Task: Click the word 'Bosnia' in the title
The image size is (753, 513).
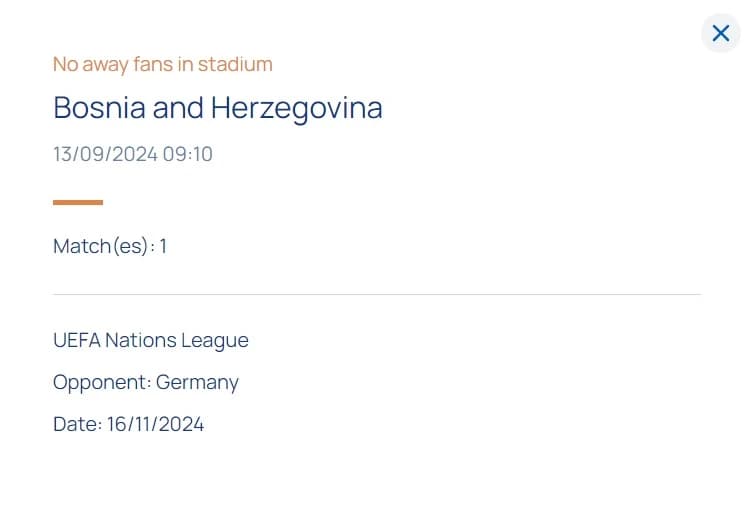Action: click(x=99, y=108)
